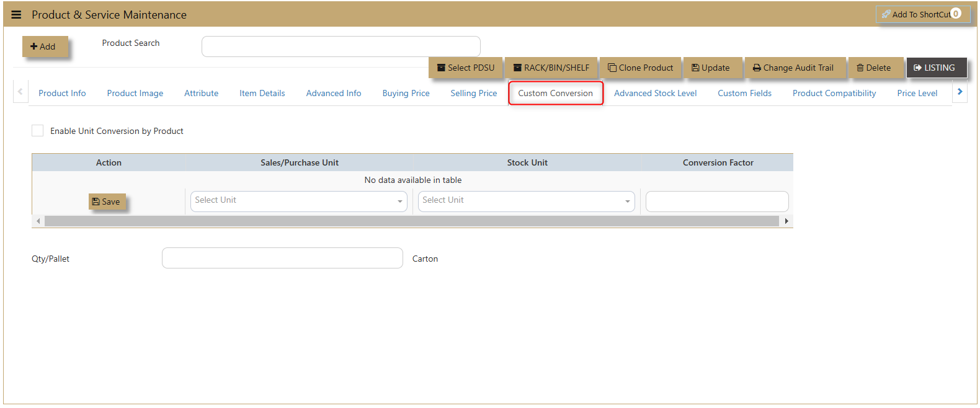
Task: Click the Clone Product button
Action: 640,68
